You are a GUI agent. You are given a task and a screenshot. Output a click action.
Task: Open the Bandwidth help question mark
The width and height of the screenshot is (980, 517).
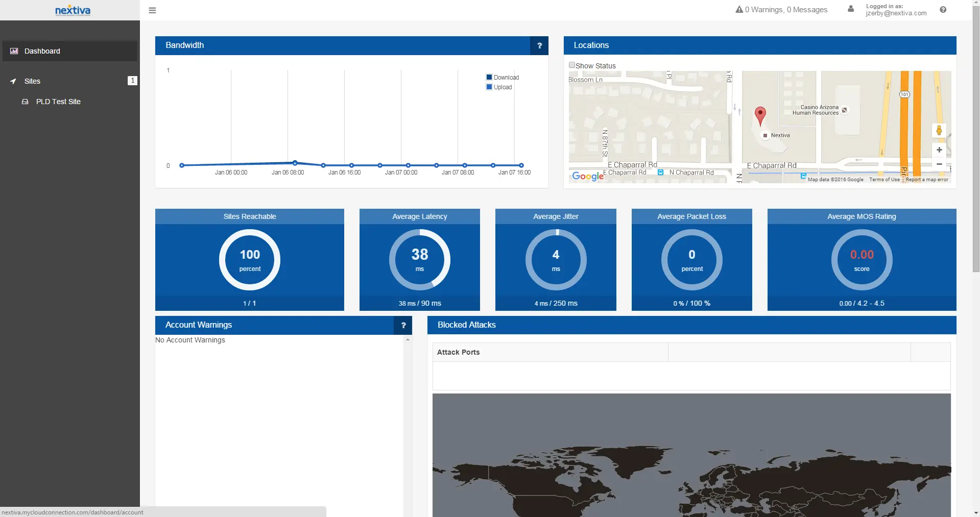(539, 45)
